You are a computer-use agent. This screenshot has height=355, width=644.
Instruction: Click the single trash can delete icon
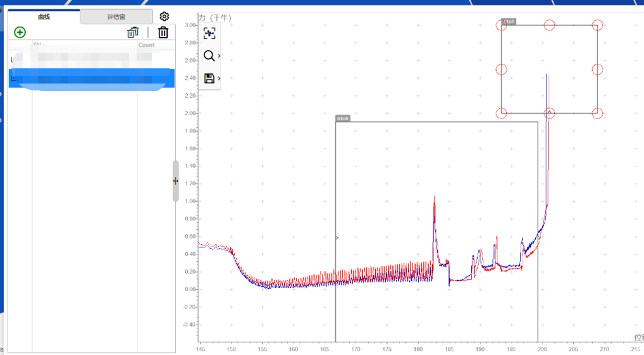click(163, 32)
